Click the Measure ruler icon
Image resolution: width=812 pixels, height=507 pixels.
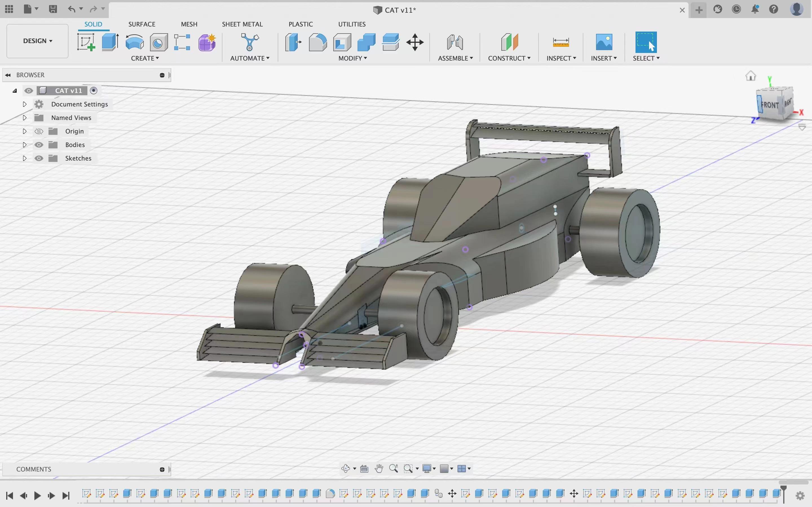(560, 42)
